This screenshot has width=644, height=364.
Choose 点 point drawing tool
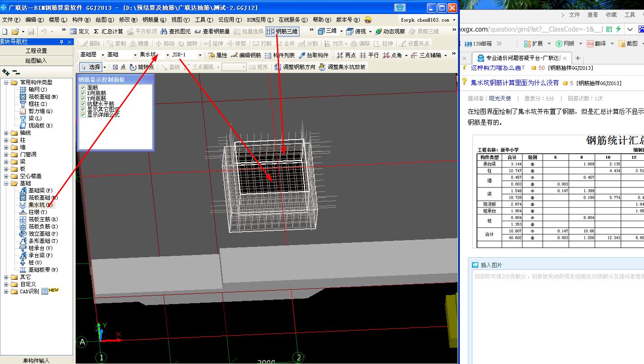coord(119,67)
